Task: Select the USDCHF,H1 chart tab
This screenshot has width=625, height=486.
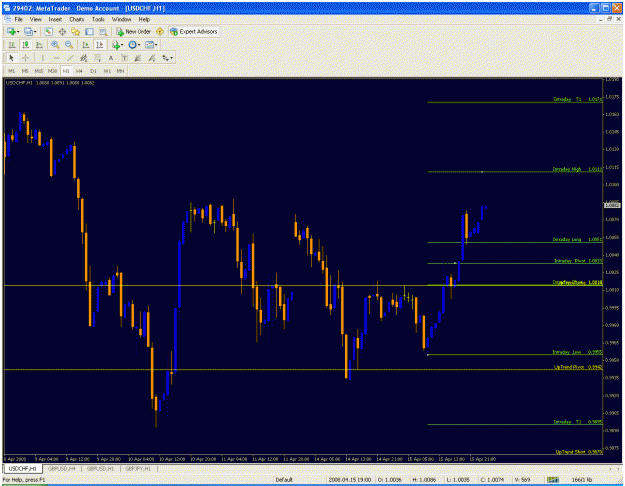Action: [22, 468]
